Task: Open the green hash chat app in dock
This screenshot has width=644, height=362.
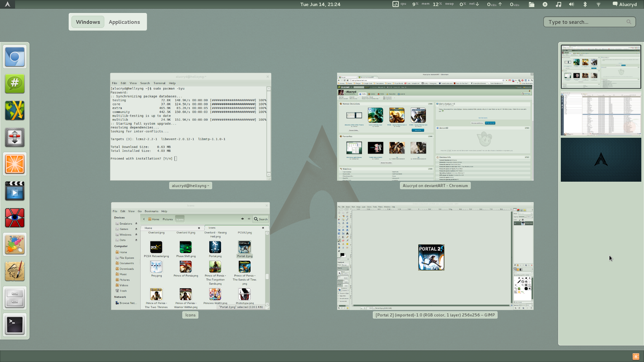Action: pyautogui.click(x=15, y=84)
